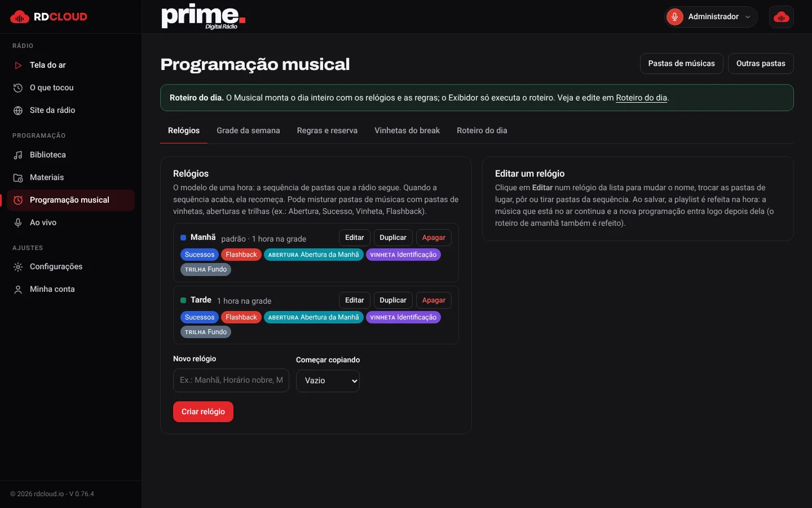Open the Roteiro do dia tab
Viewport: 812px width, 508px height.
pos(482,130)
